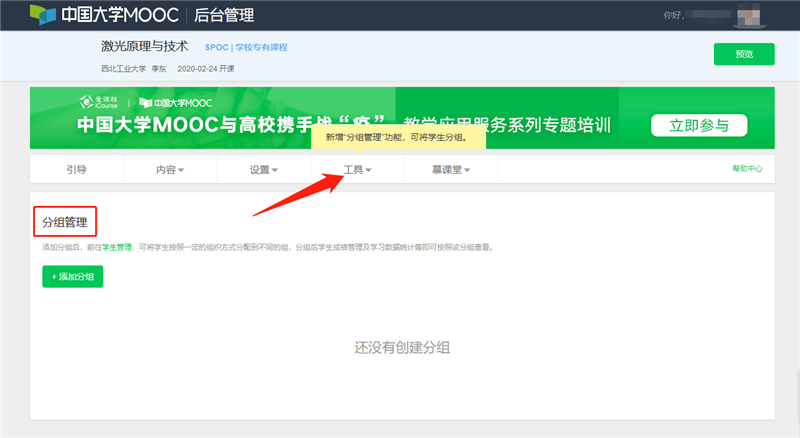The image size is (800, 438).
Task: Open the 工具 dropdown menu
Action: tap(357, 170)
